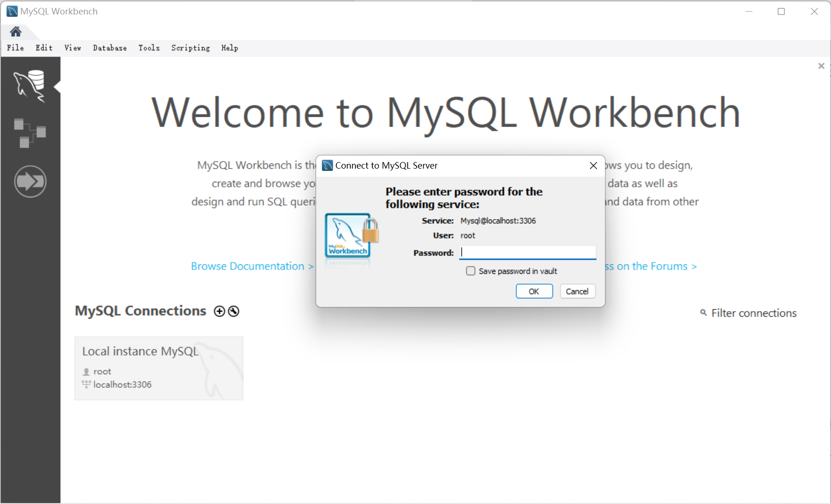Open the Local instance MySQL connection tile

(159, 368)
